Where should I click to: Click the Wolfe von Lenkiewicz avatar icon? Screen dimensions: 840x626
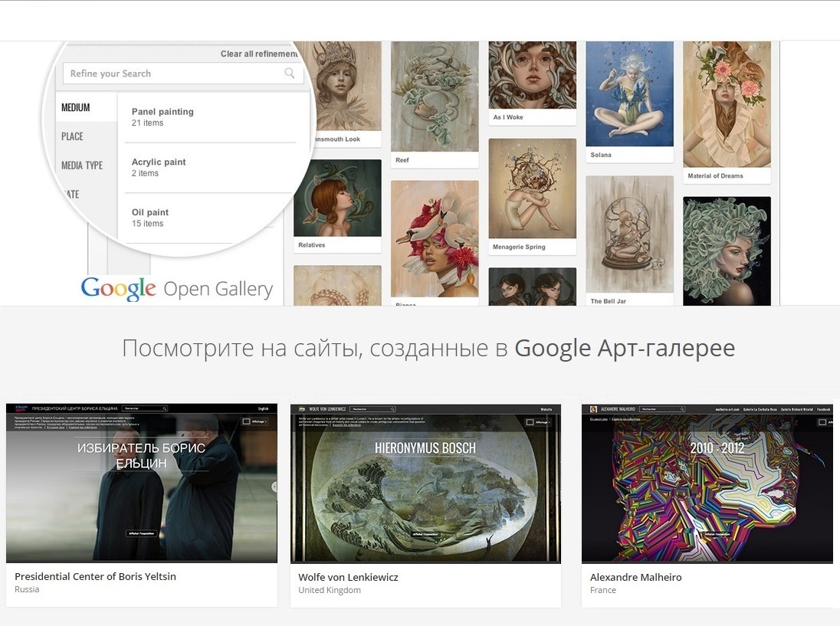click(x=303, y=409)
